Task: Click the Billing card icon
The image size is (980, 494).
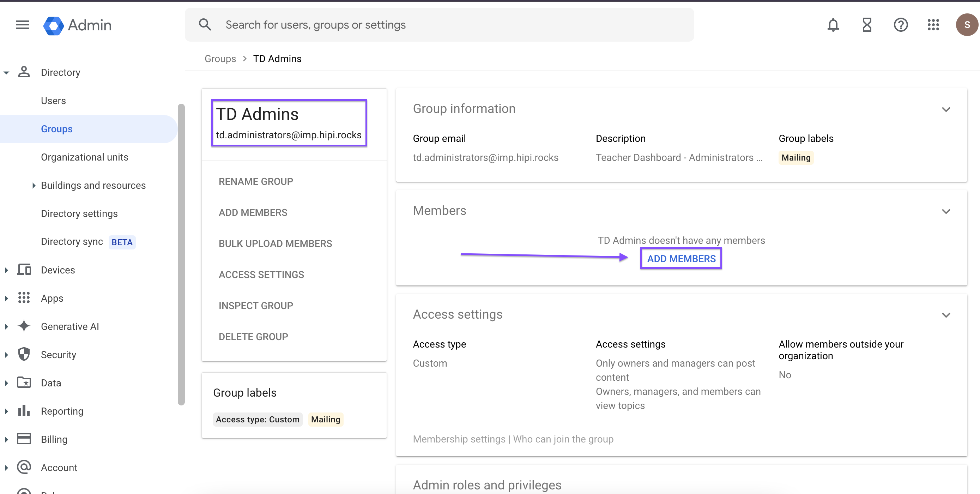Action: 24,439
